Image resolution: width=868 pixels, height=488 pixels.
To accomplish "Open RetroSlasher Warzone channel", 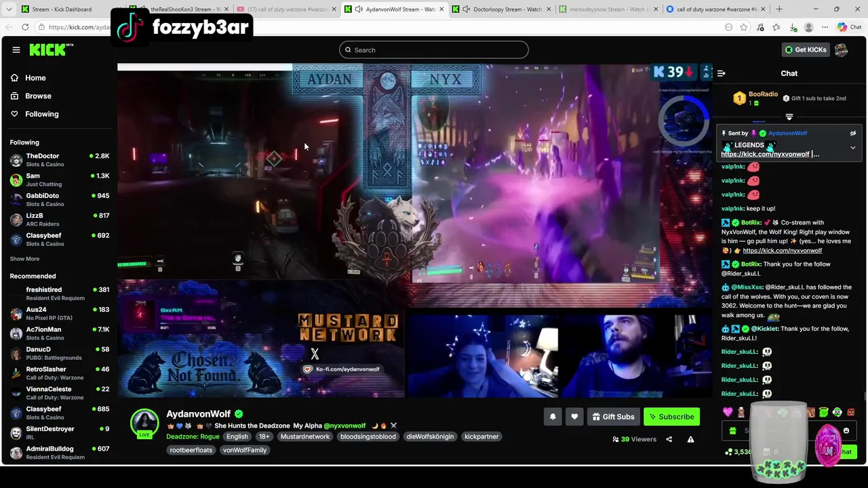I will [x=59, y=373].
